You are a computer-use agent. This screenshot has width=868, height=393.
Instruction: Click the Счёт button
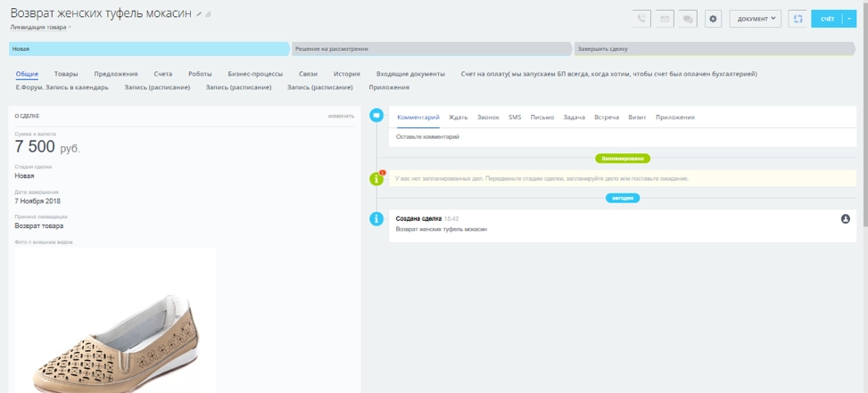tap(826, 18)
